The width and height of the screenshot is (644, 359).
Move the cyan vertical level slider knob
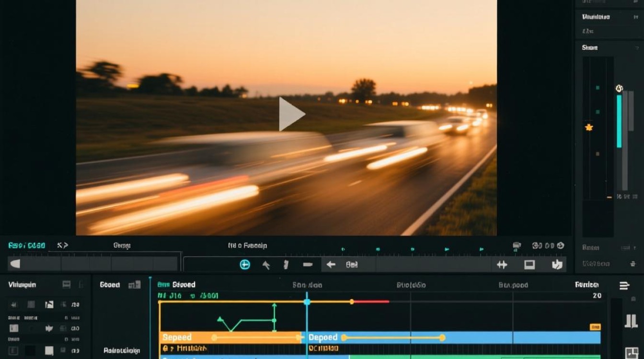(x=619, y=89)
